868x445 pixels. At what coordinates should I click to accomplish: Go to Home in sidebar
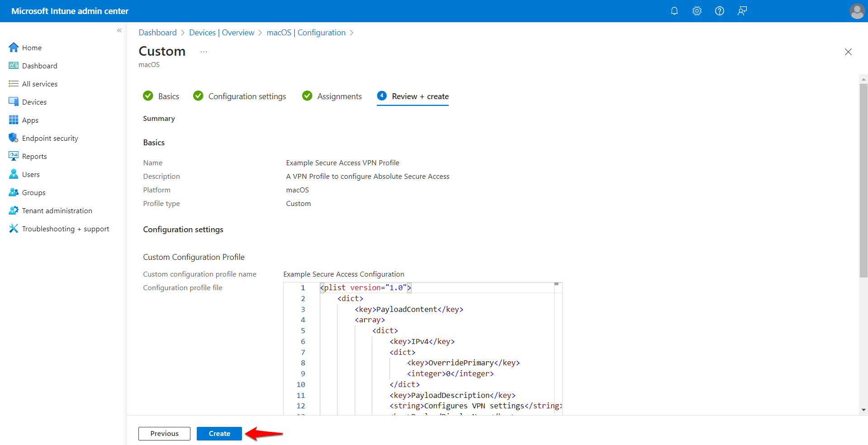(25, 48)
